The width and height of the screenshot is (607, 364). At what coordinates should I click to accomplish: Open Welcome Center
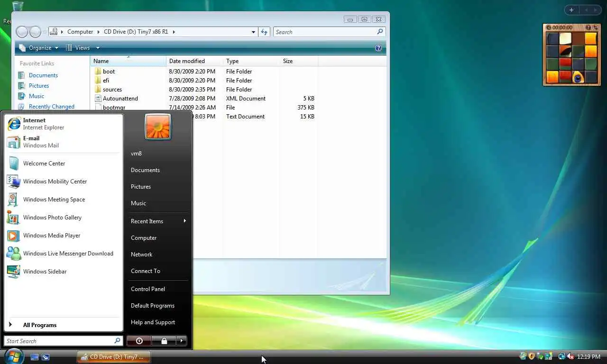click(64, 164)
